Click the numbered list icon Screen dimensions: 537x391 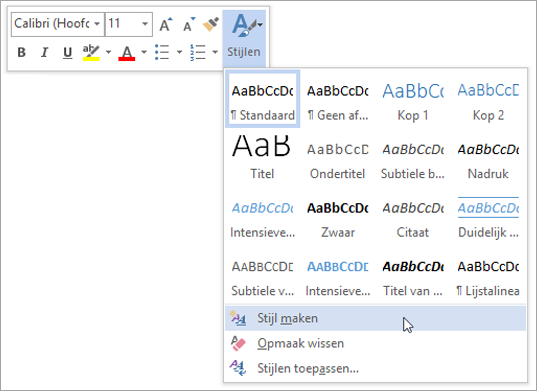tap(198, 52)
